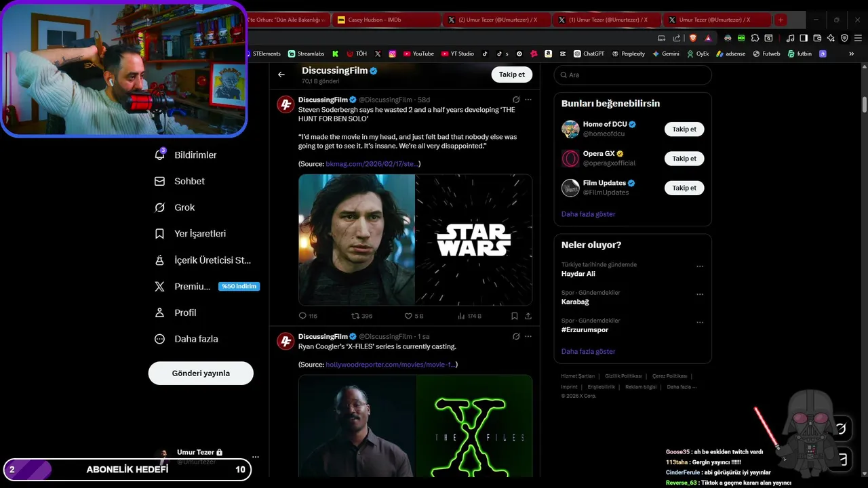
Task: Open the Karabağ trending topic
Action: 575,302
